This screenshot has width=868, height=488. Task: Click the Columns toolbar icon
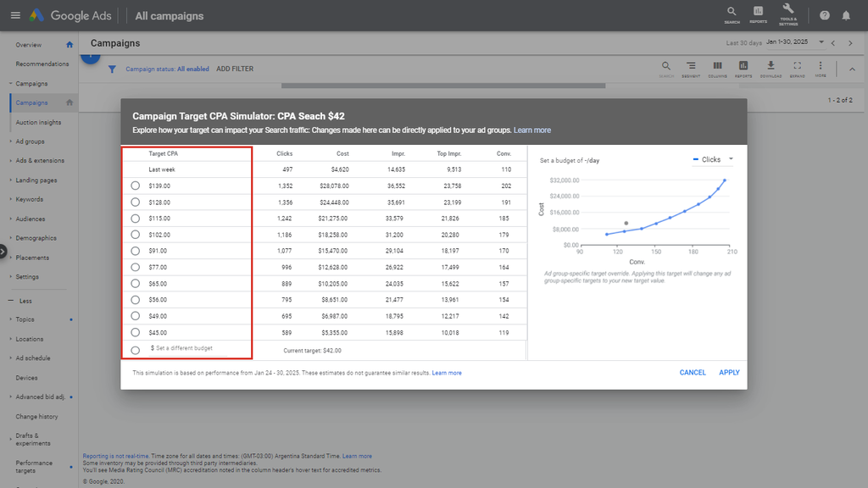point(717,68)
